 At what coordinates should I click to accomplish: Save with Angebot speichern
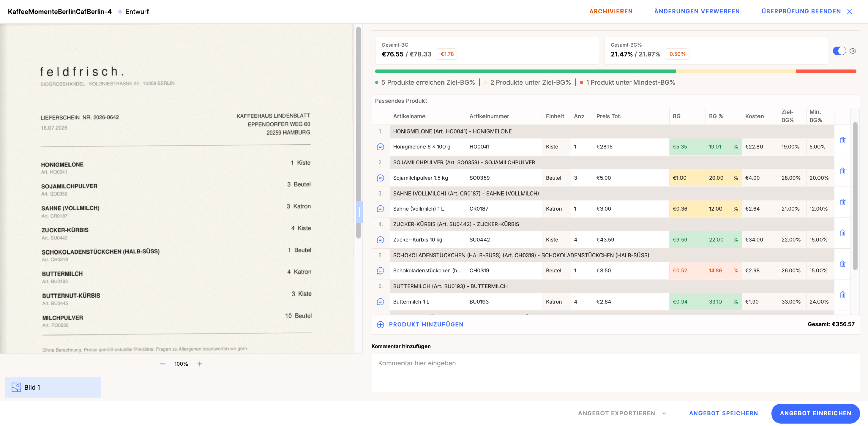723,413
